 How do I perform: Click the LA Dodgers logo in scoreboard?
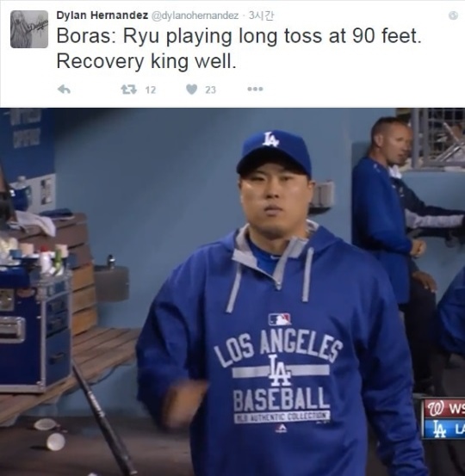point(438,430)
